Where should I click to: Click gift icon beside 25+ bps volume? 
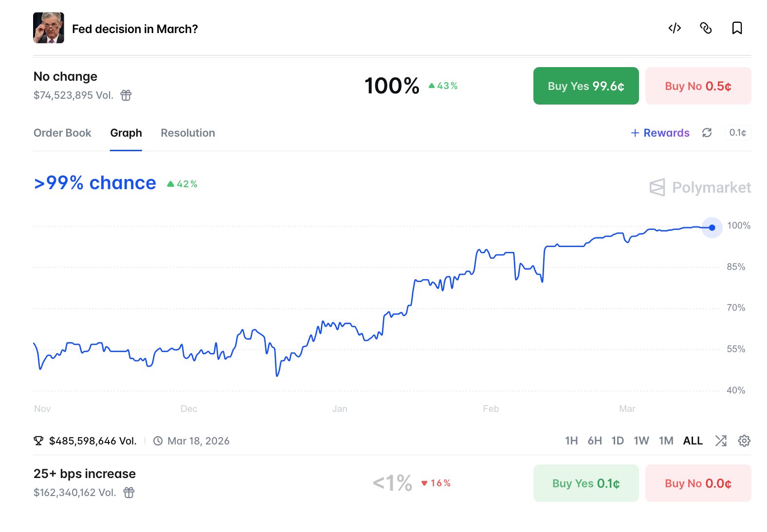click(129, 493)
